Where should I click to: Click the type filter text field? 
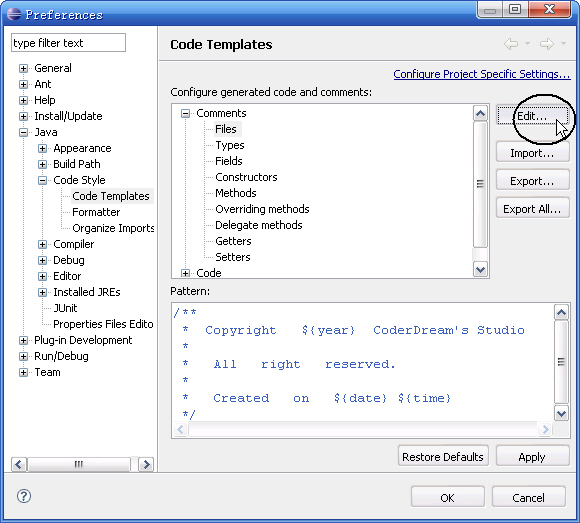point(68,43)
